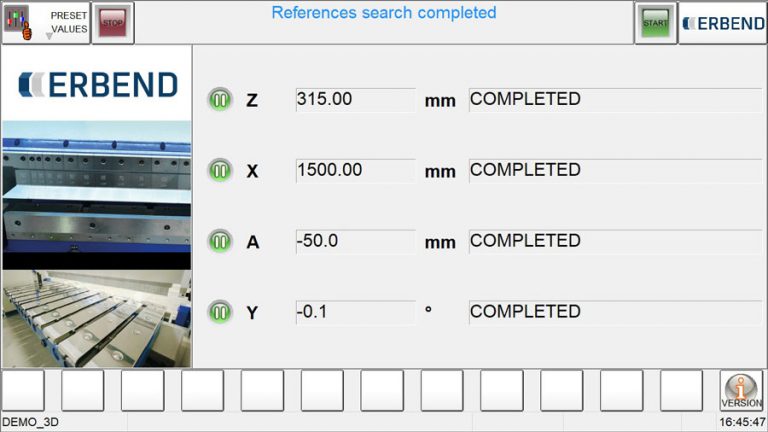This screenshot has width=768, height=432.
Task: Click the clock showing 16:45:47
Action: click(x=742, y=423)
